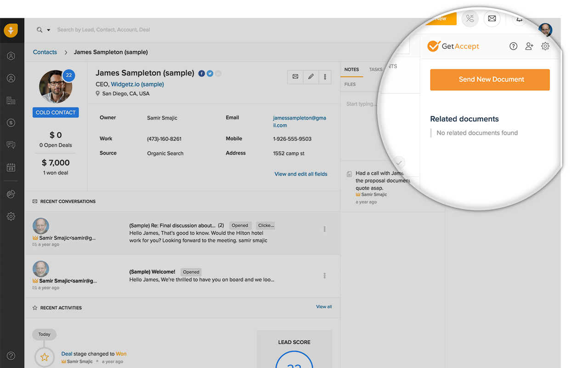
Task: Open the Settings gear in sidebar
Action: point(11,216)
